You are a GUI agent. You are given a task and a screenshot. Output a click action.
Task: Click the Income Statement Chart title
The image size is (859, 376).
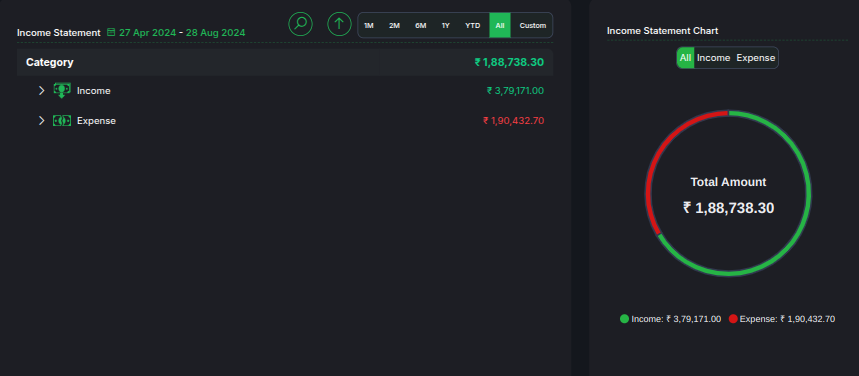coord(662,31)
